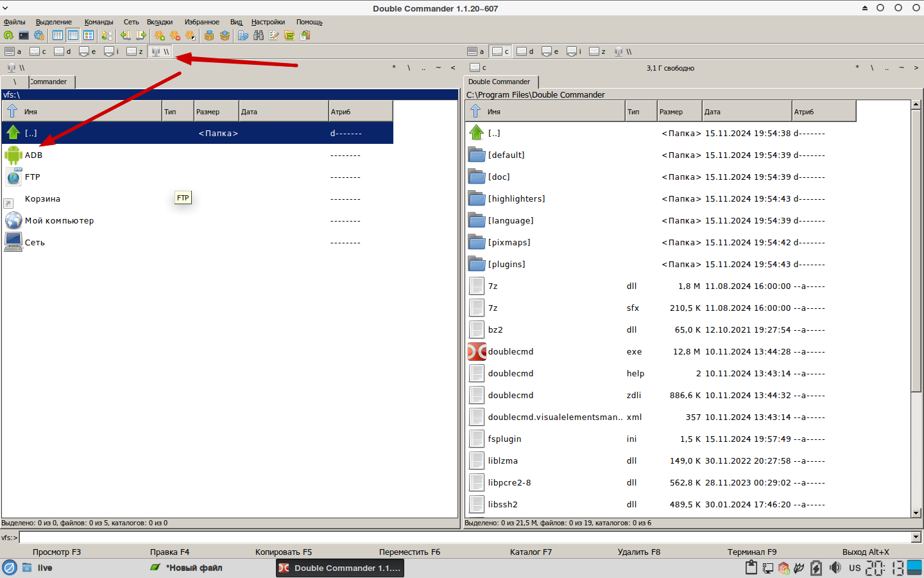The height and width of the screenshot is (578, 924).
Task: Open *Новый файл taskbar window
Action: pos(187,568)
